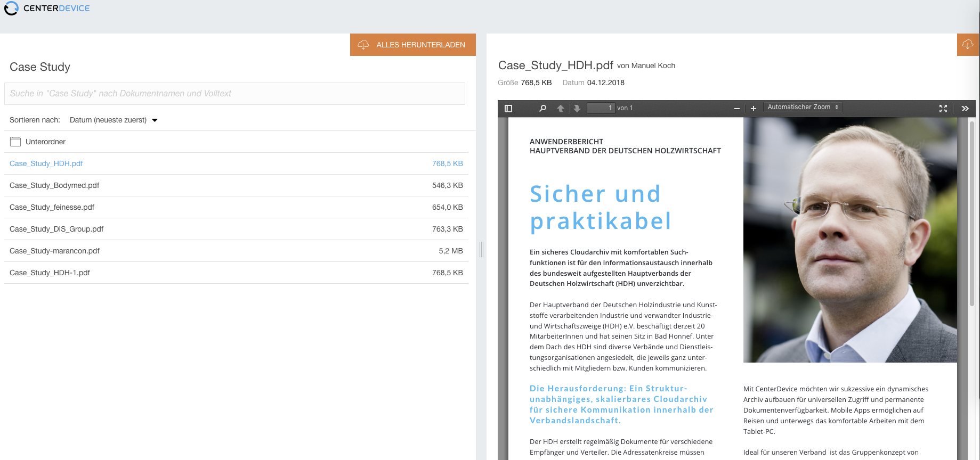Click the PDF viewer vertical scrollbar
Viewport: 980px width, 460px height.
point(972,213)
